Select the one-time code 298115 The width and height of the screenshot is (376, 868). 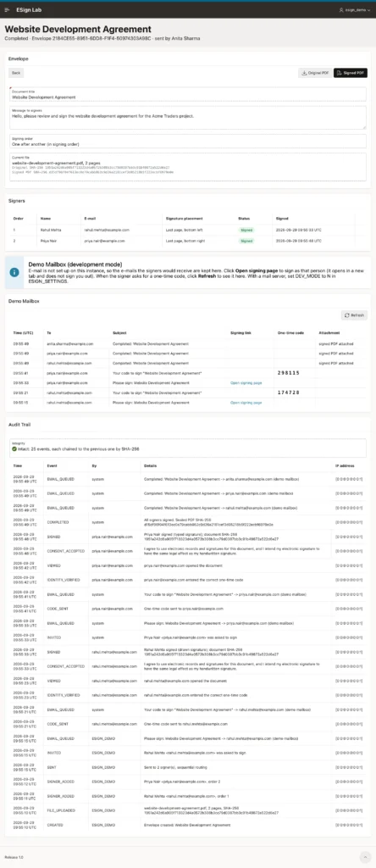pyautogui.click(x=288, y=373)
